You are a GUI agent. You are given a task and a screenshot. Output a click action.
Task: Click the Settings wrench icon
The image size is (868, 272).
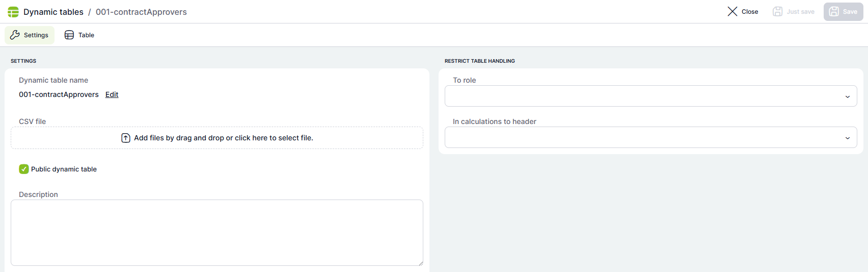pos(15,35)
